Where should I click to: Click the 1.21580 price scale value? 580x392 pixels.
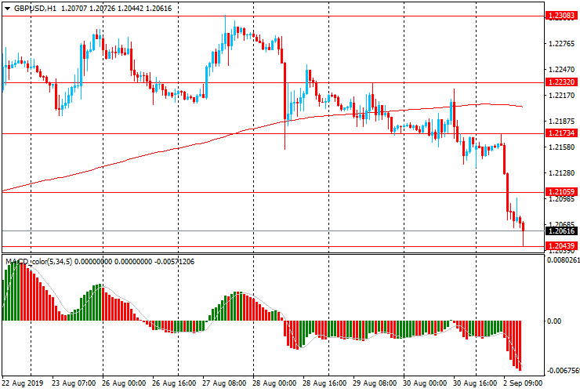tap(562, 147)
